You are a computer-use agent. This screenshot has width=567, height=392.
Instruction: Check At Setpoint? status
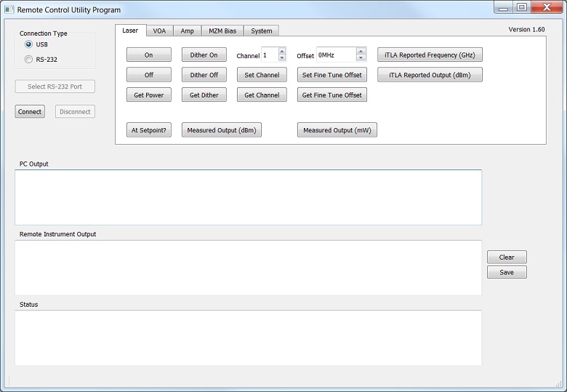click(149, 131)
